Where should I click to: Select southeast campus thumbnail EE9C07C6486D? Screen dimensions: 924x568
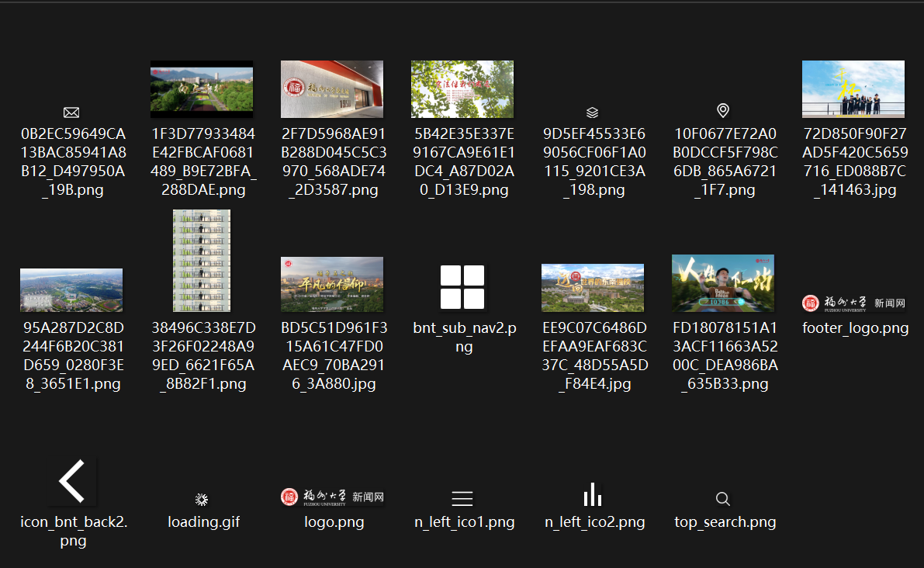tap(593, 288)
